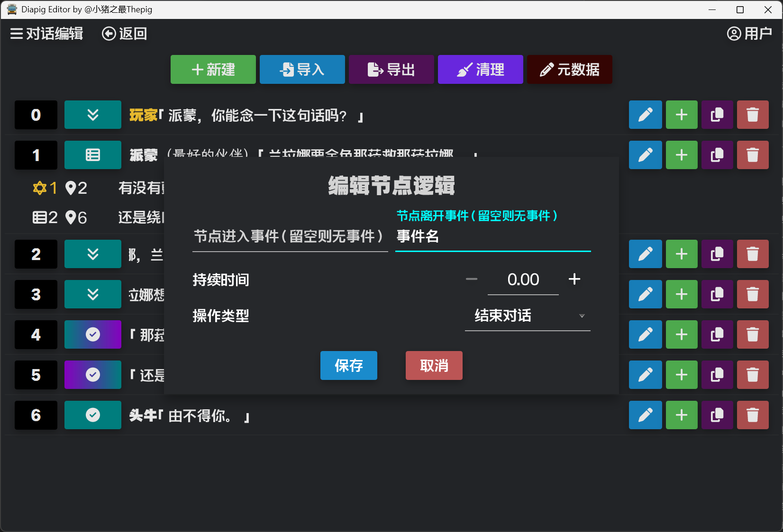Click the red trash icon for row 3
Image resolution: width=783 pixels, height=532 pixels.
coord(752,294)
